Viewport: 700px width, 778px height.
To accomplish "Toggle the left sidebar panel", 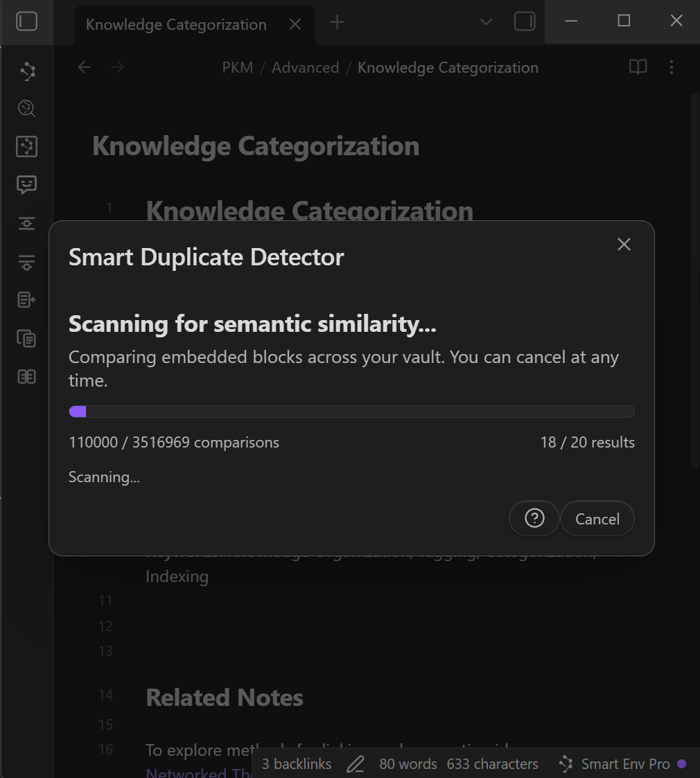I will point(26,21).
